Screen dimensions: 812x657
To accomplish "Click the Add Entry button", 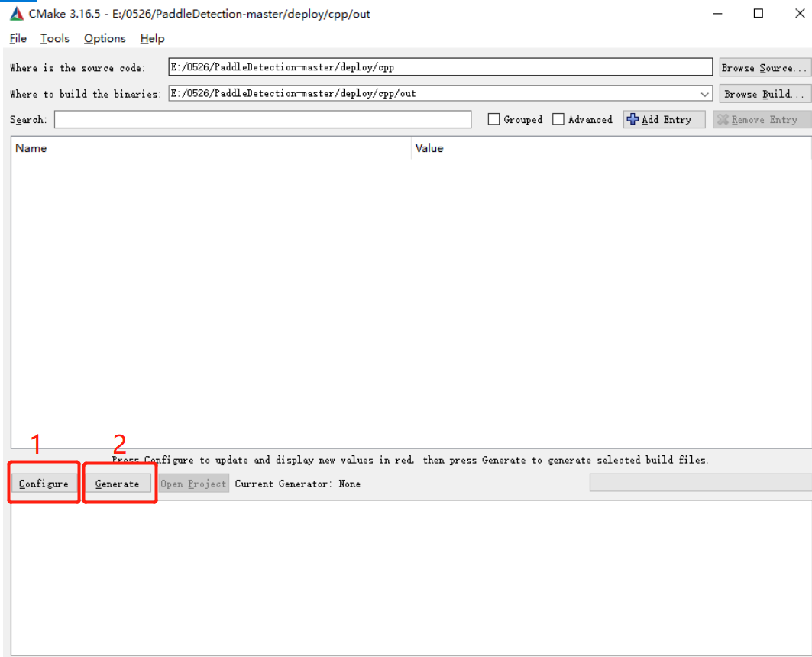I will click(x=664, y=120).
